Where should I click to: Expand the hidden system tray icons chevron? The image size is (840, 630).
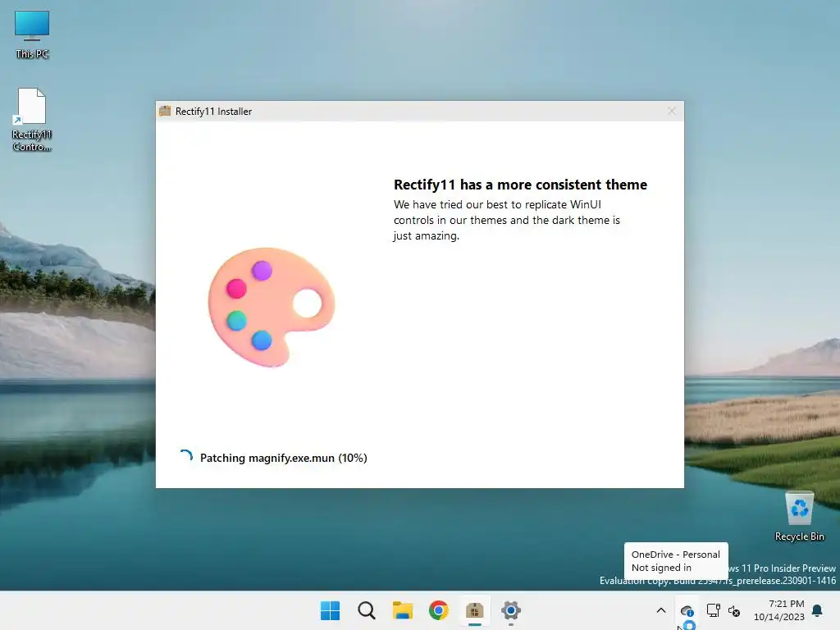(661, 610)
